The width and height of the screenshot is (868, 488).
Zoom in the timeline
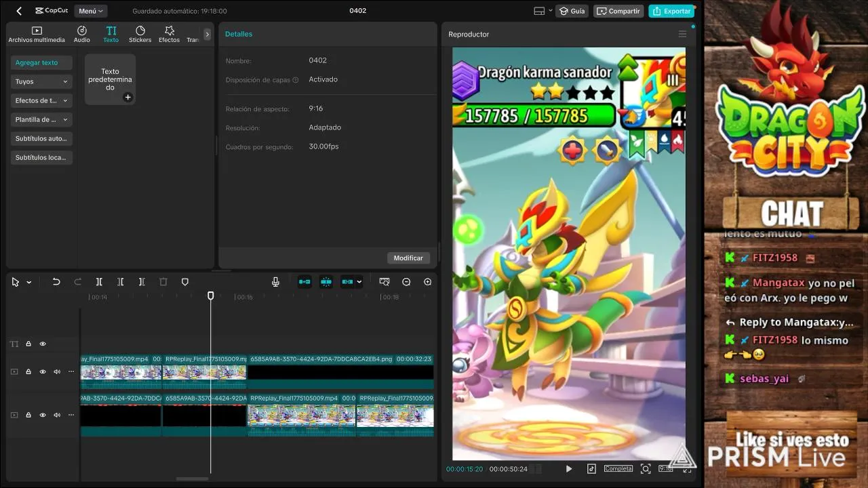(x=427, y=282)
